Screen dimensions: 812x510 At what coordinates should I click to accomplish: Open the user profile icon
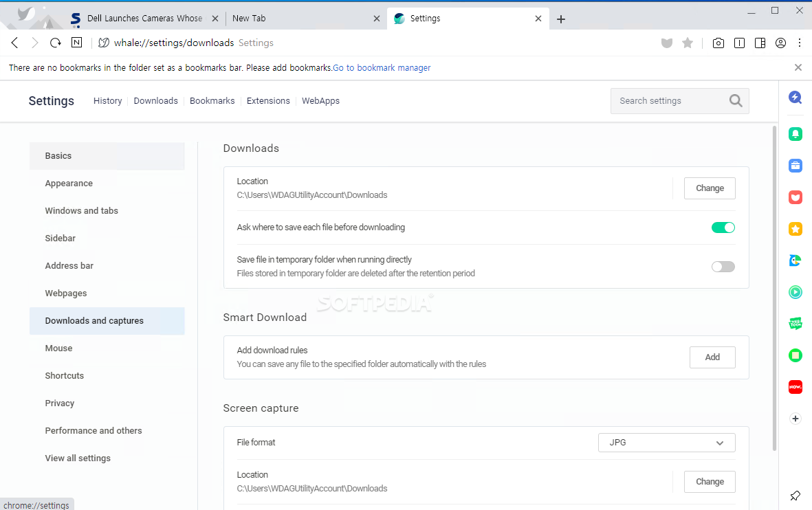coord(780,43)
